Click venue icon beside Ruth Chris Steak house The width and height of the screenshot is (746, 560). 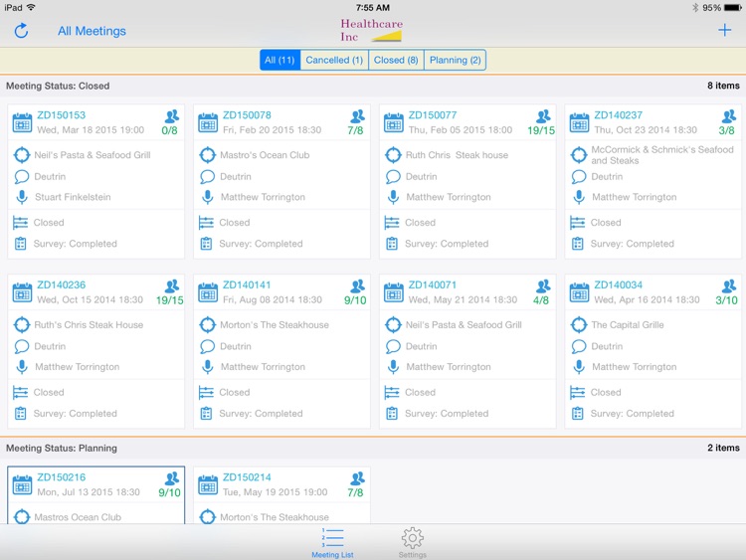(393, 155)
